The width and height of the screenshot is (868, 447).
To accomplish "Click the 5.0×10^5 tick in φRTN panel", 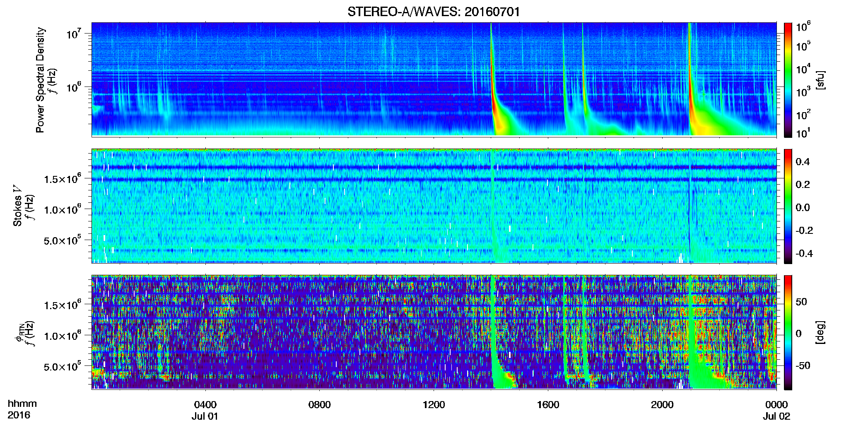I will point(62,366).
